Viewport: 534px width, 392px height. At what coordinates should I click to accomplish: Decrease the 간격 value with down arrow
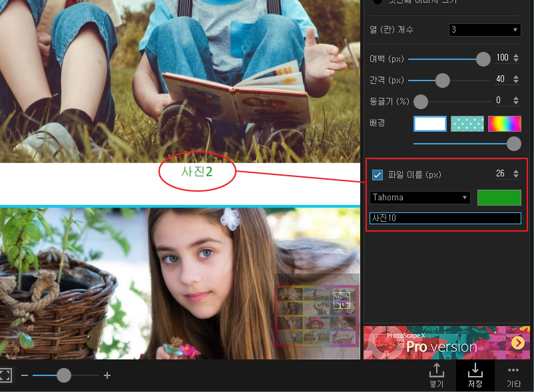(x=516, y=82)
